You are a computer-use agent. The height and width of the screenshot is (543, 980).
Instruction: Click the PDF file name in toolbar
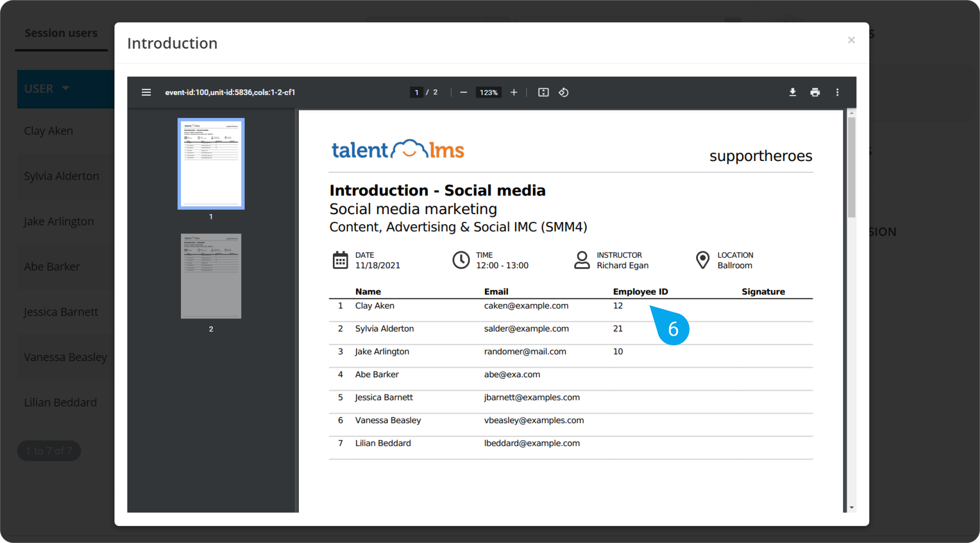click(x=230, y=92)
